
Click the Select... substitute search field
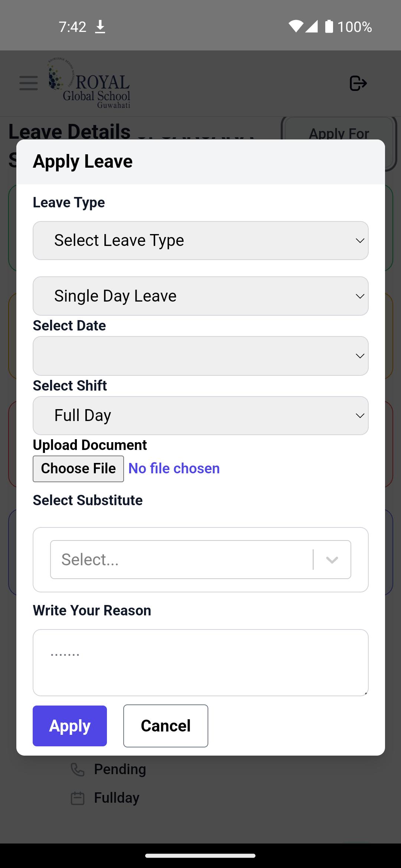(x=182, y=560)
